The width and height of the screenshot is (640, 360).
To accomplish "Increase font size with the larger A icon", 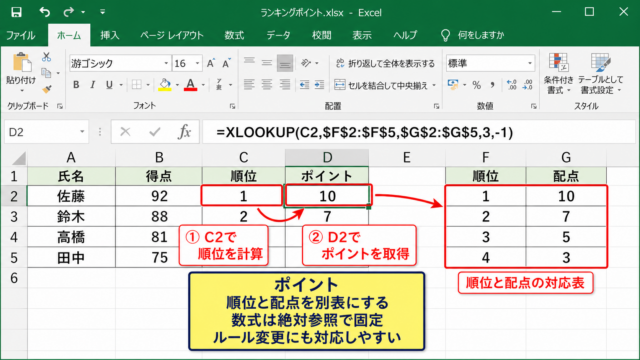I will coord(211,63).
